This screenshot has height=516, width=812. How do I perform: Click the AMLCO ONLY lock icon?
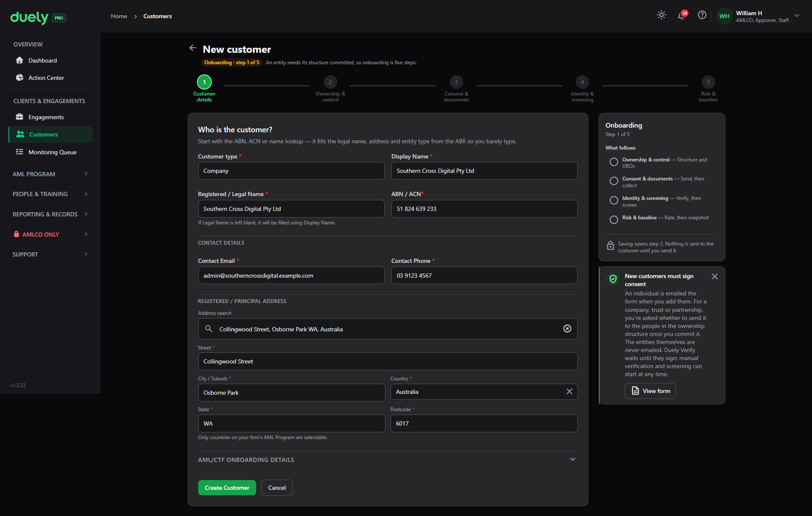click(x=16, y=234)
